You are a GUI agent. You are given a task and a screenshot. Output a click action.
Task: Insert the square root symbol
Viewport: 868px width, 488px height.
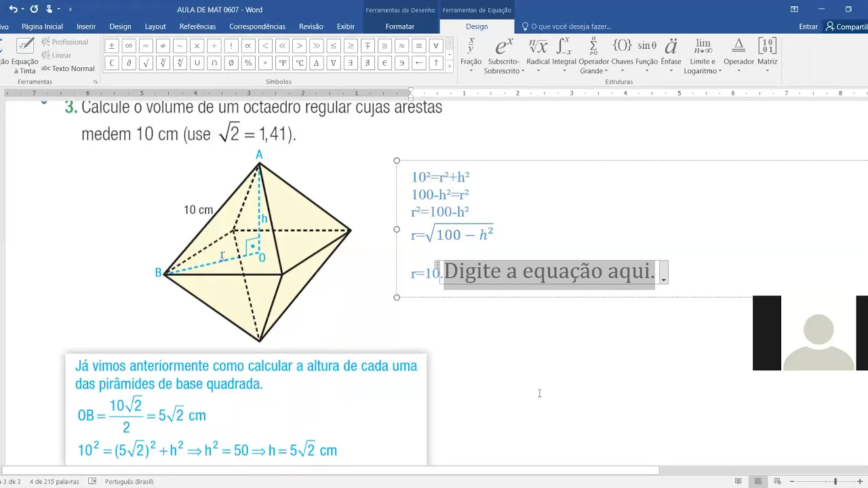click(x=146, y=63)
